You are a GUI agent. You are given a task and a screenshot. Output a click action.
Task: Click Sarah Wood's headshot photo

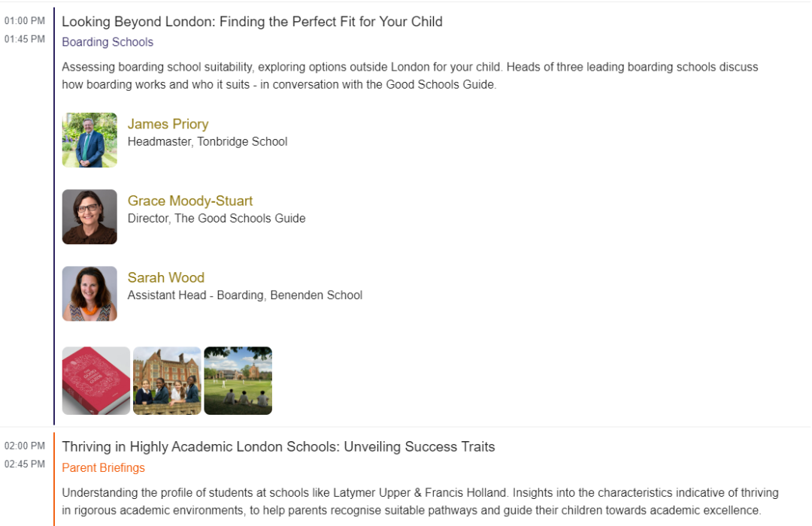[x=89, y=294]
